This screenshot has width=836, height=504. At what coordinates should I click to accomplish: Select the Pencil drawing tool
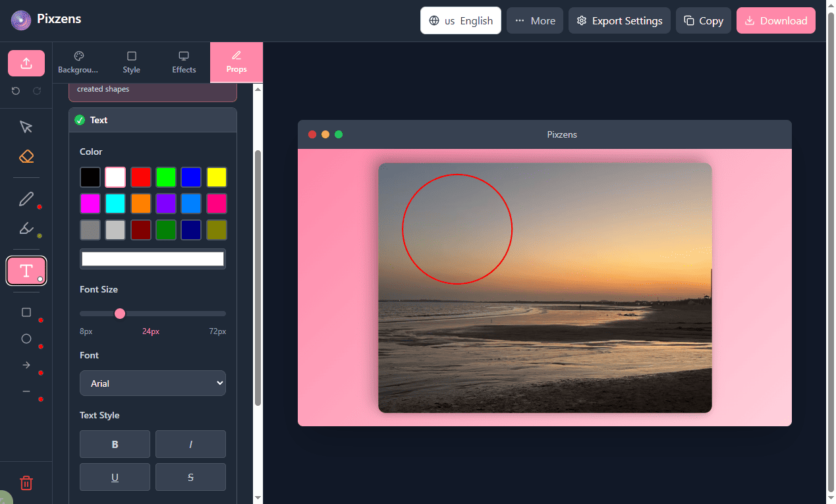click(26, 198)
